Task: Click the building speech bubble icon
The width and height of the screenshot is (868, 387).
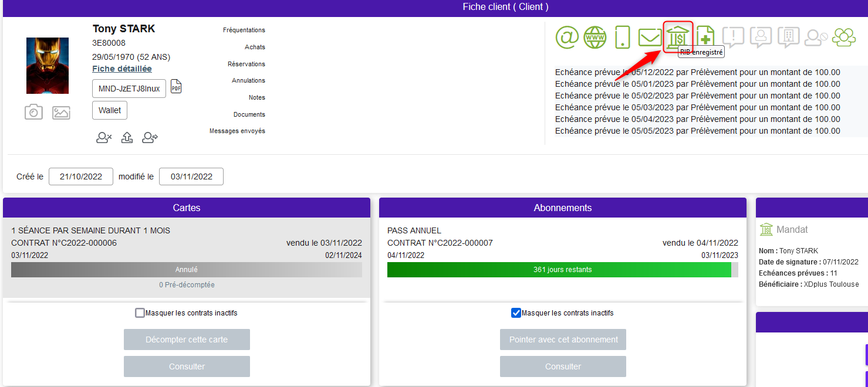Action: [788, 37]
